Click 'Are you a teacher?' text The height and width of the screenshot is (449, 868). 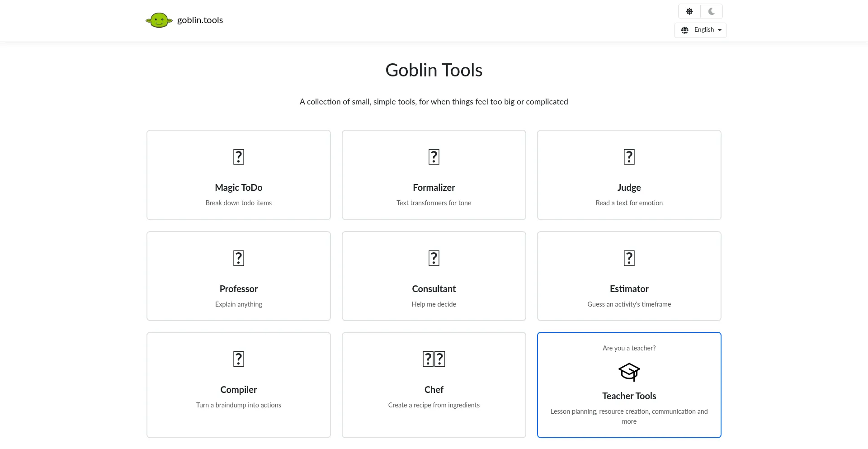click(x=629, y=348)
